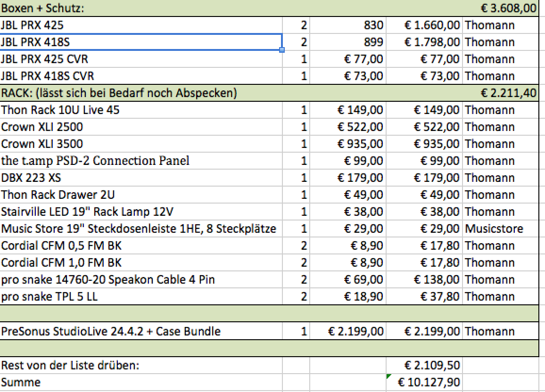This screenshot has height=392, width=545.
Task: Click quantity 2 in the pro snake TPL 5 LL row
Action: (x=296, y=296)
